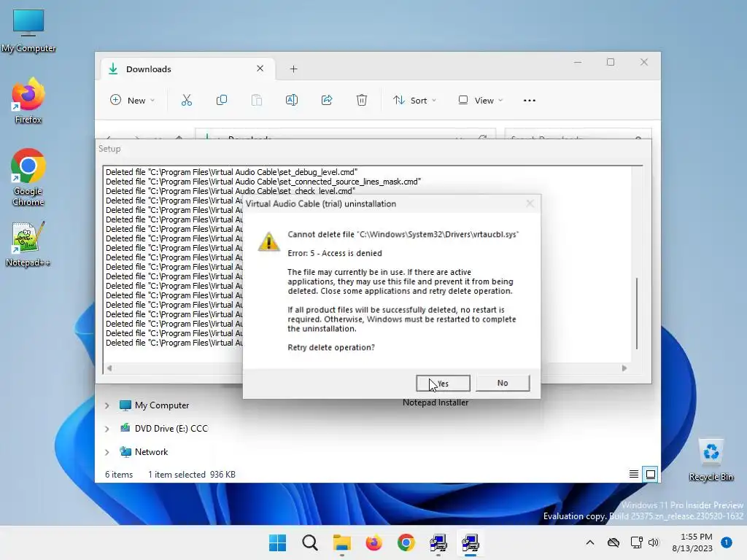
Task: Switch to details view layout icon
Action: point(634,474)
